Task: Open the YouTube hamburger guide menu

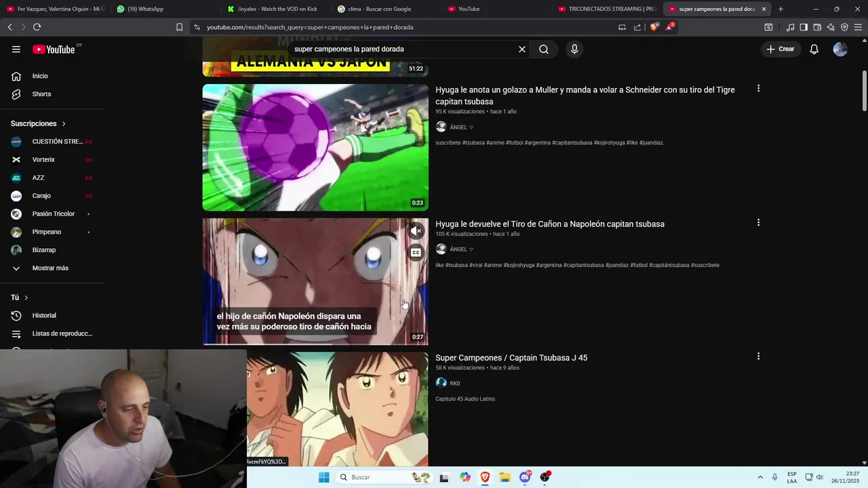Action: (x=16, y=49)
